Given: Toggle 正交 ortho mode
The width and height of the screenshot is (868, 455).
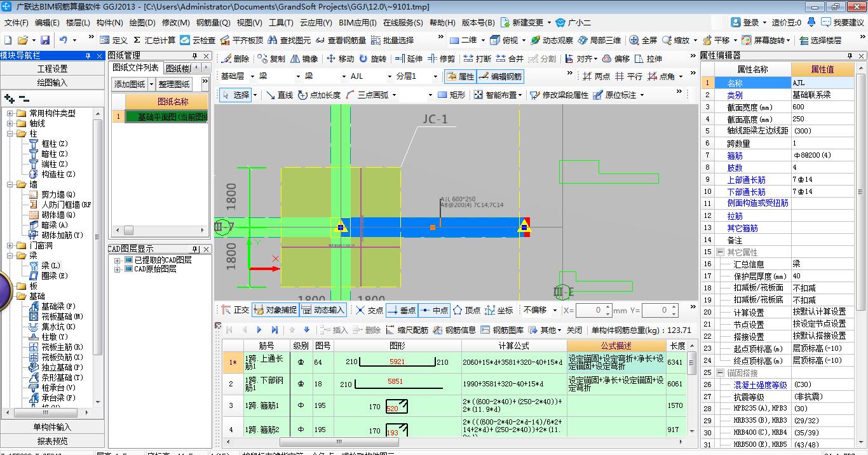Looking at the screenshot, I should 235,310.
